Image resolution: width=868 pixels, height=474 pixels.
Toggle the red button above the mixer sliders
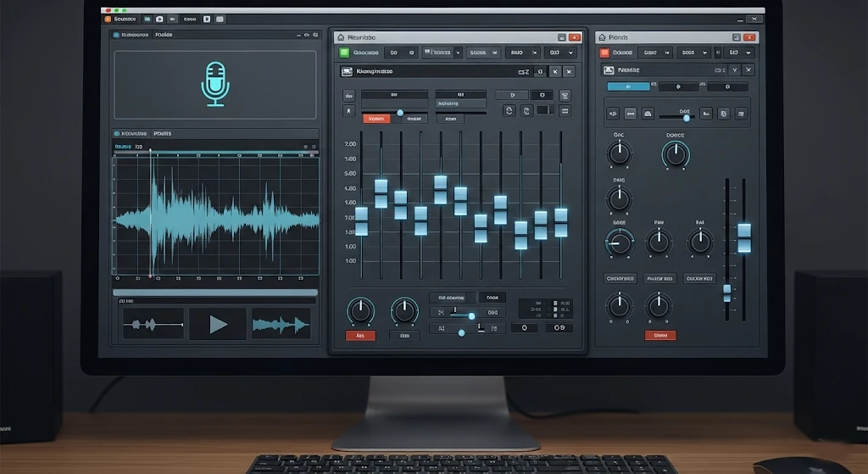pos(376,119)
